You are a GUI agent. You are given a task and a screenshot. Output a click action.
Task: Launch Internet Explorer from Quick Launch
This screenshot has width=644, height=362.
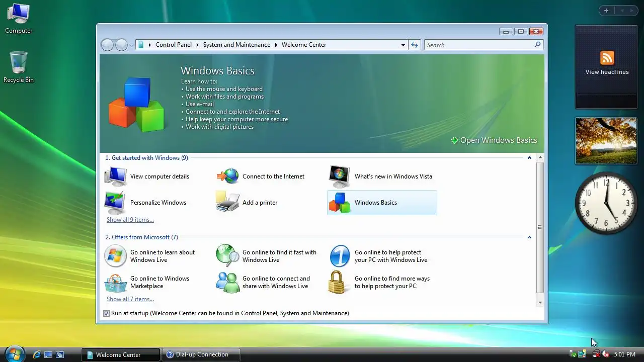[x=37, y=354]
